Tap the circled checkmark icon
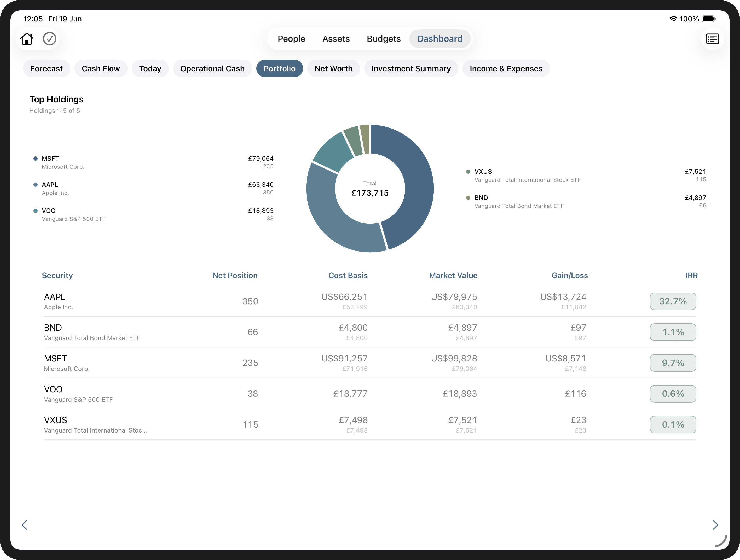Screen dimensions: 740x560 tap(49, 39)
